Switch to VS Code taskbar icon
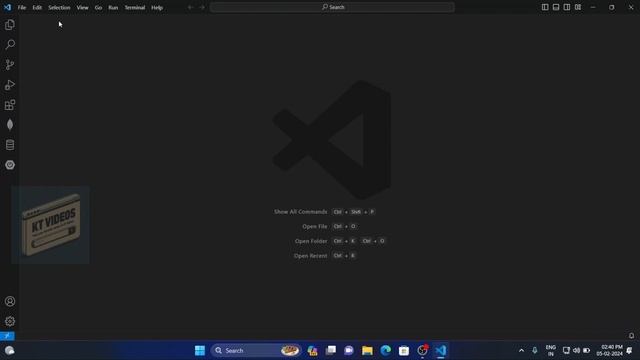 (x=441, y=350)
